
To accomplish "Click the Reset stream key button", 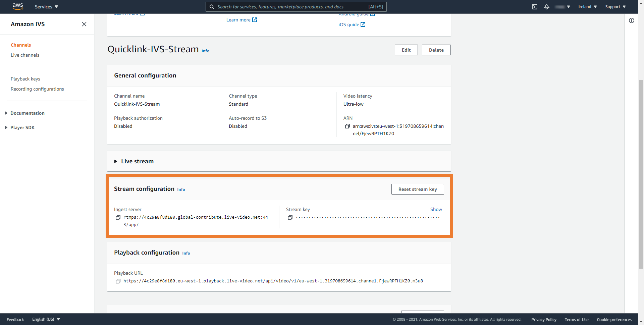I will click(418, 189).
